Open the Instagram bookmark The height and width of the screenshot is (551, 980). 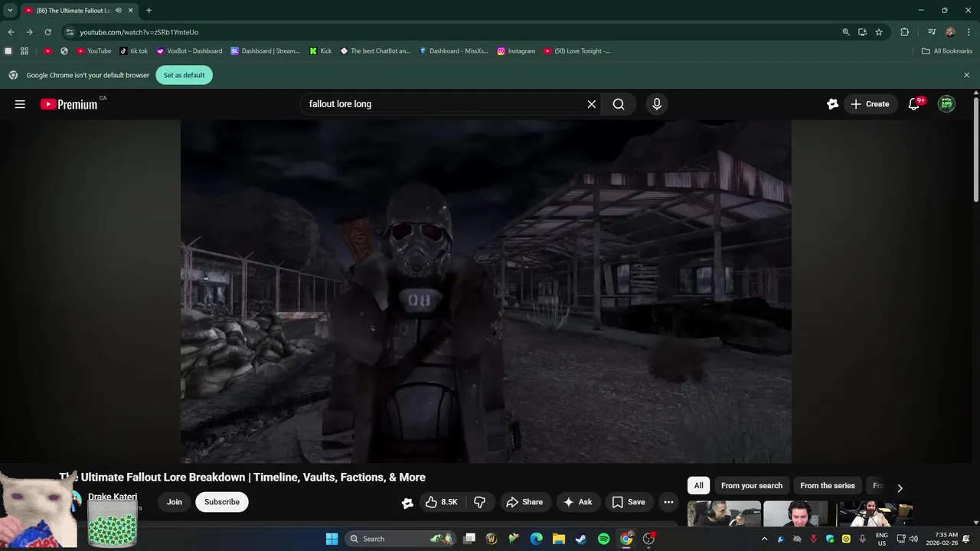516,51
